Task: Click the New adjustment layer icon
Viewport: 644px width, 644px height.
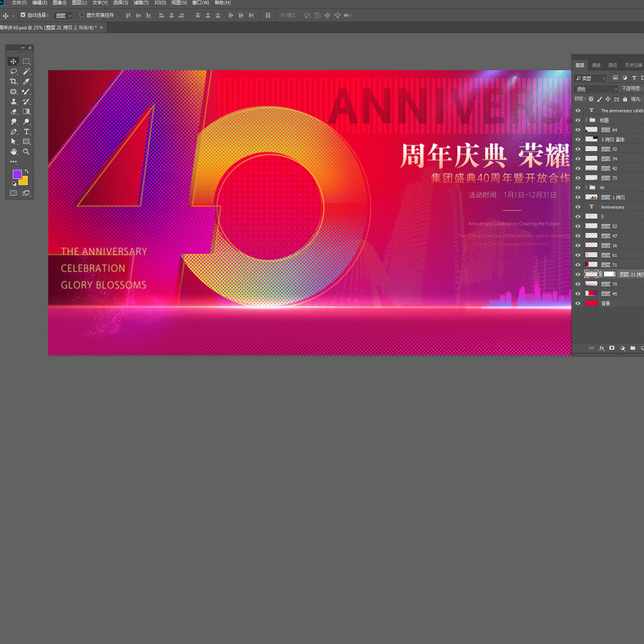Action: tap(623, 348)
